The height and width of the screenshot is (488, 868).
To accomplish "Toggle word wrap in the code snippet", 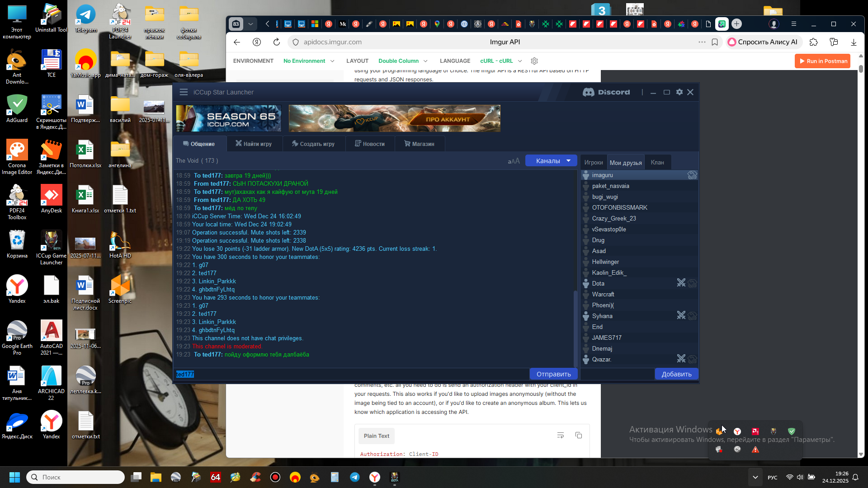I will [x=560, y=436].
